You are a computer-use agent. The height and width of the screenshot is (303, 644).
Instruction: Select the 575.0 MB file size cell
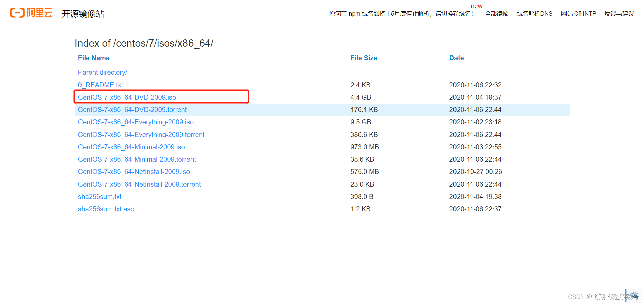tap(365, 172)
